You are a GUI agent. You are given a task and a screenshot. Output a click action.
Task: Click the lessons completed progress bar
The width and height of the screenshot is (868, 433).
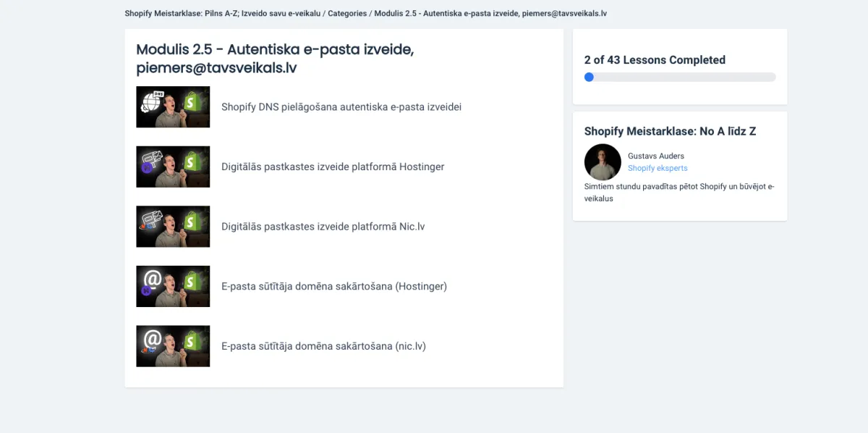click(680, 77)
